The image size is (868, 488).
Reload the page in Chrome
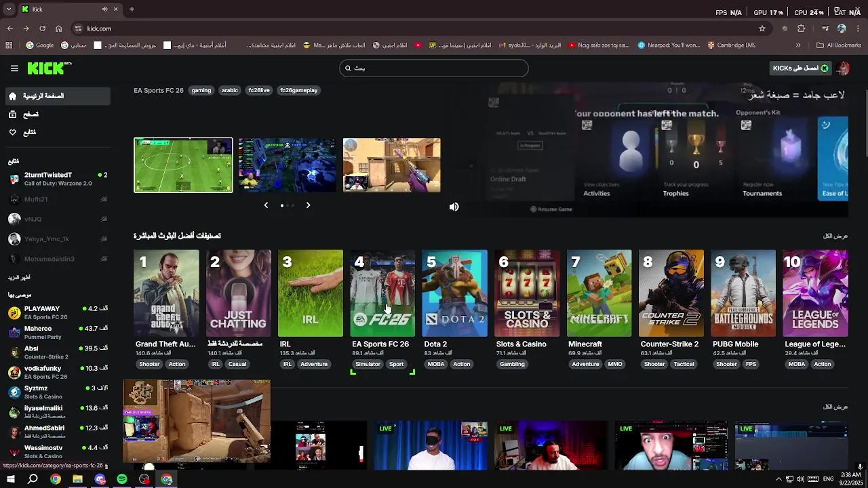[x=42, y=28]
